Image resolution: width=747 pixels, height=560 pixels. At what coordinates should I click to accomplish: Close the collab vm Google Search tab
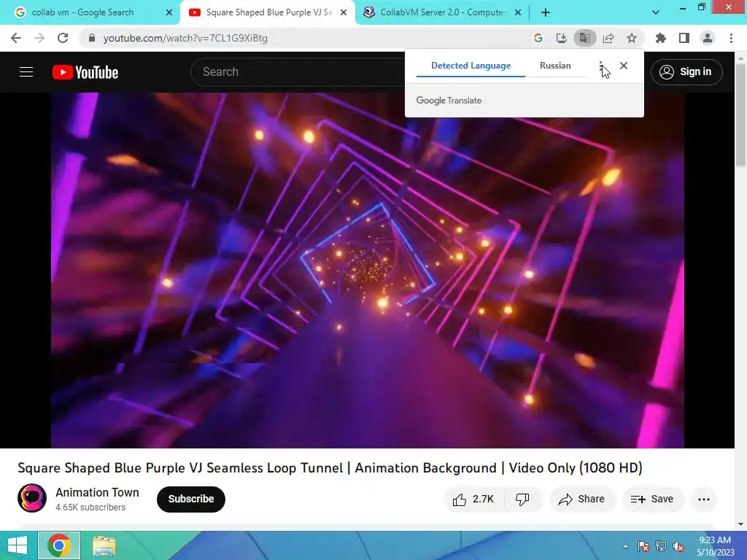click(169, 12)
